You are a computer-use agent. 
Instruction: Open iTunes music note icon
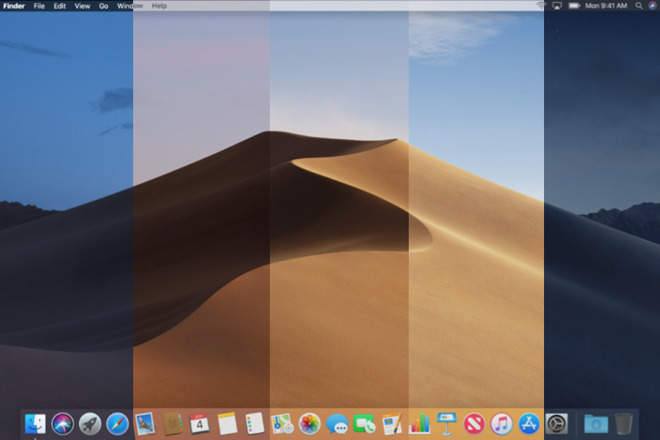(501, 424)
